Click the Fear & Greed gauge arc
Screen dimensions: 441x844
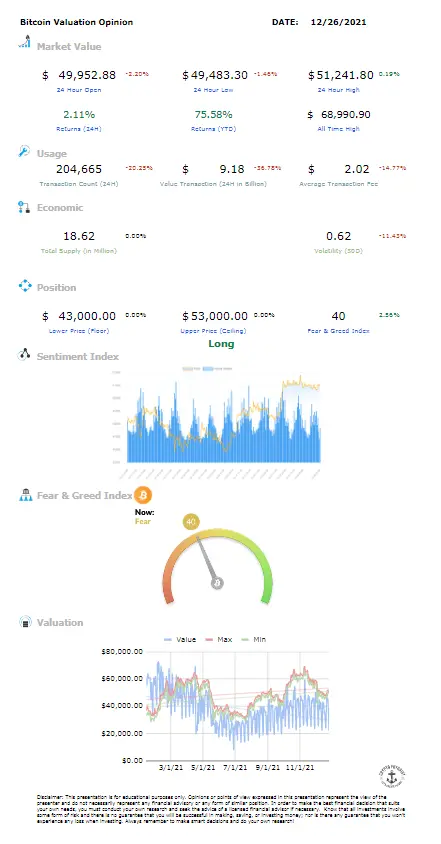218,565
